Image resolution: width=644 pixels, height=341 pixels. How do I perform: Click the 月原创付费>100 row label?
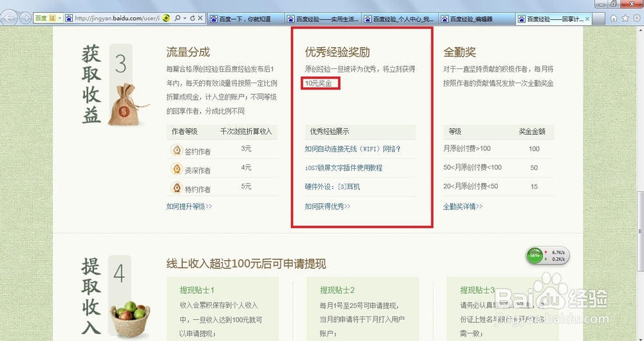467,148
